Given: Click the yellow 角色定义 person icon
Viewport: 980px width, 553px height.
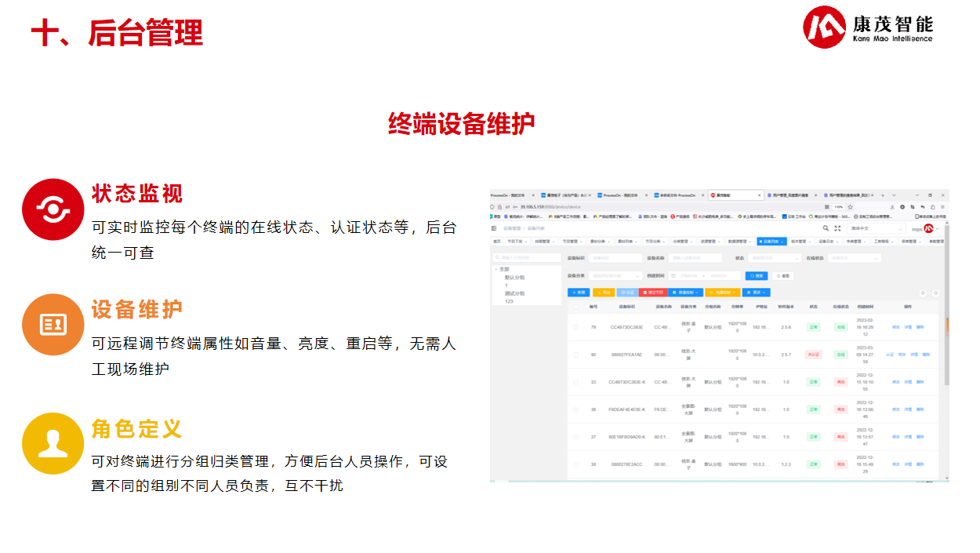Looking at the screenshot, I should click(53, 443).
